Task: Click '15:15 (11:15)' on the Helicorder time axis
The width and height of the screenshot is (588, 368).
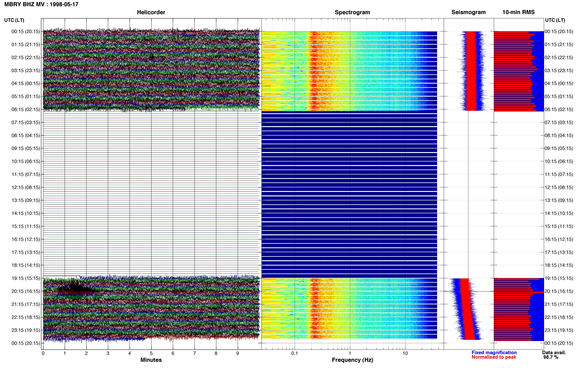Action: (x=26, y=226)
